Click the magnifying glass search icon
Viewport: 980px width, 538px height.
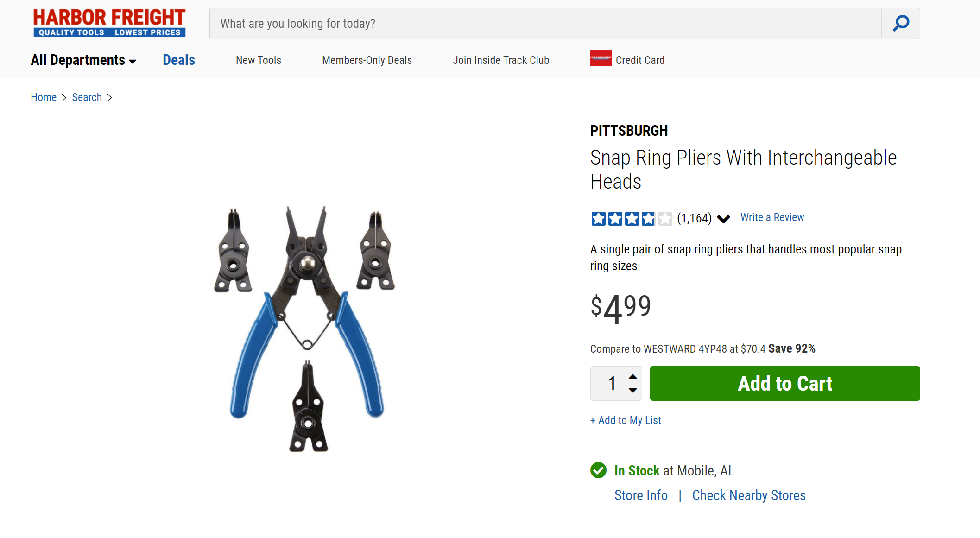tap(901, 23)
